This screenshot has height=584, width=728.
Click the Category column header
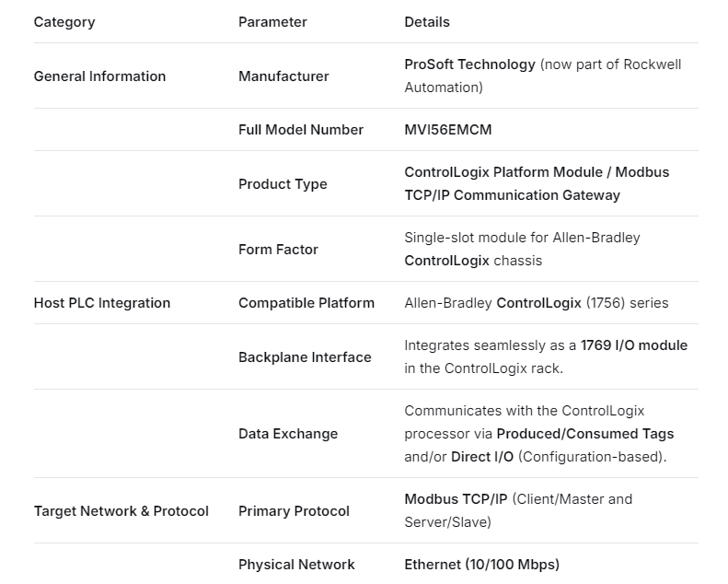tap(64, 22)
